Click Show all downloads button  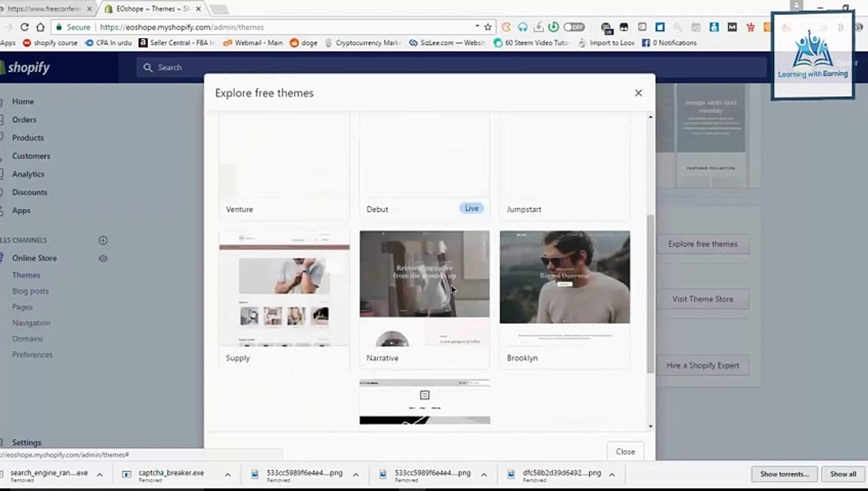tap(843, 474)
